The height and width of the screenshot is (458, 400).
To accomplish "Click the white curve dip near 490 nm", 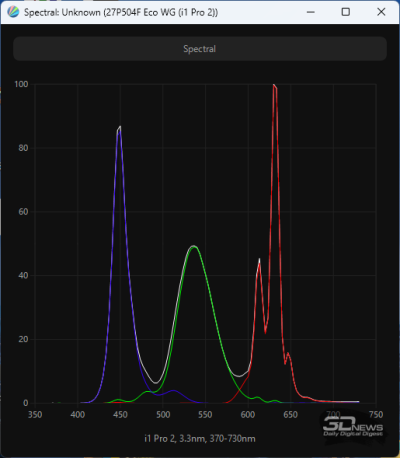I will 156,382.
